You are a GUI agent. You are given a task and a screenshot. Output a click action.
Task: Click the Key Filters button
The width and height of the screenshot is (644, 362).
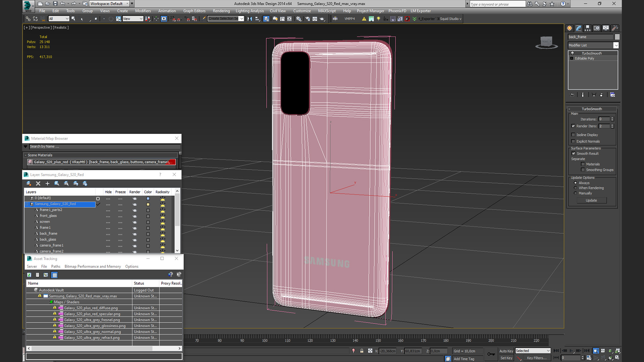[537, 358]
